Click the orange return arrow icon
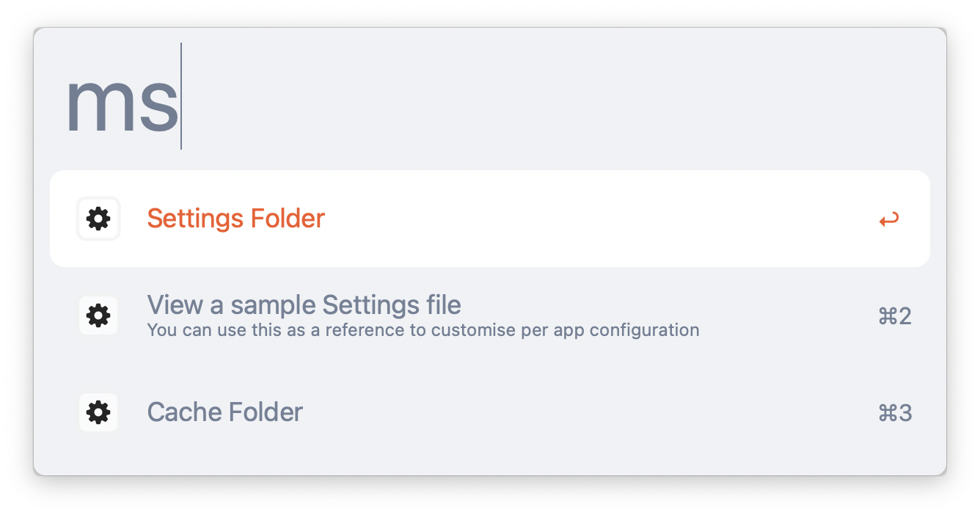The image size is (980, 515). 889,219
